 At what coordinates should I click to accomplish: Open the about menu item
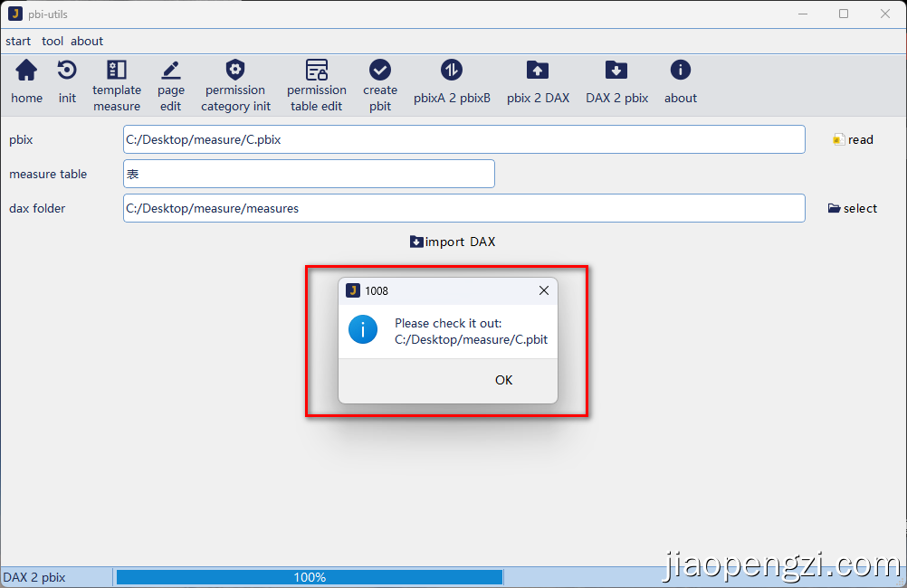pyautogui.click(x=87, y=41)
